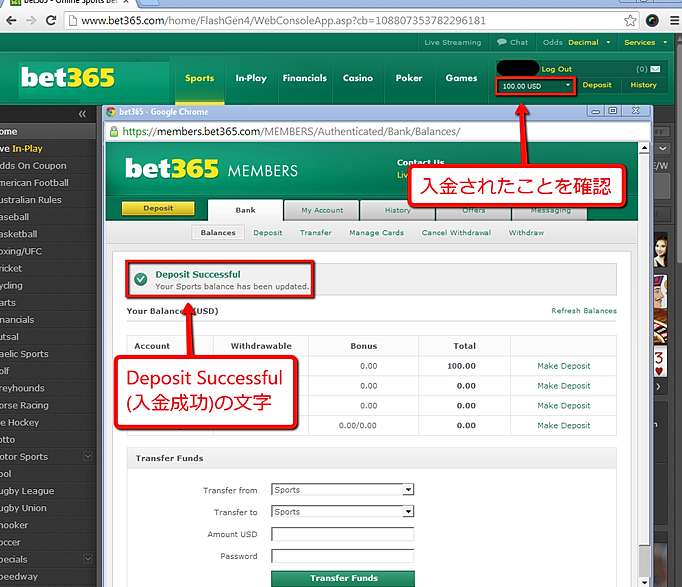Click the Deposit Successful checkmark icon
The image size is (682, 587).
[140, 279]
